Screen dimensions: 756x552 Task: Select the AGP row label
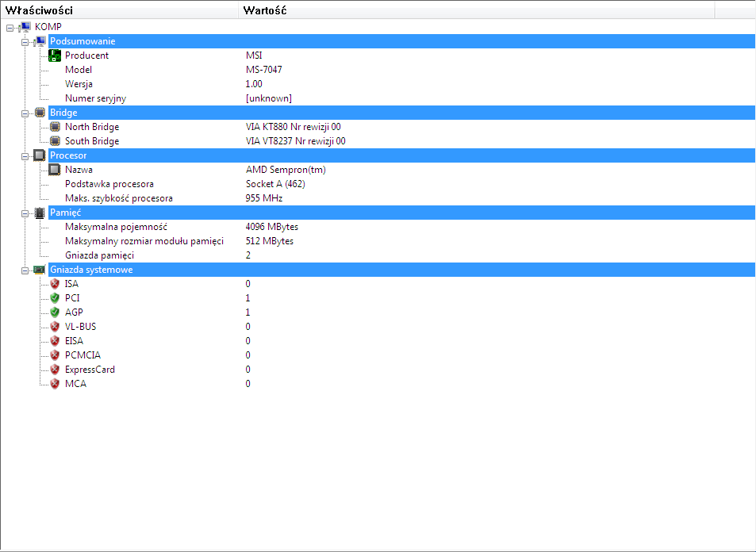[74, 312]
